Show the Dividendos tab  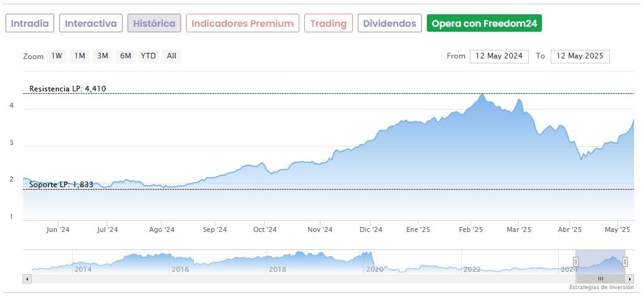click(x=390, y=24)
